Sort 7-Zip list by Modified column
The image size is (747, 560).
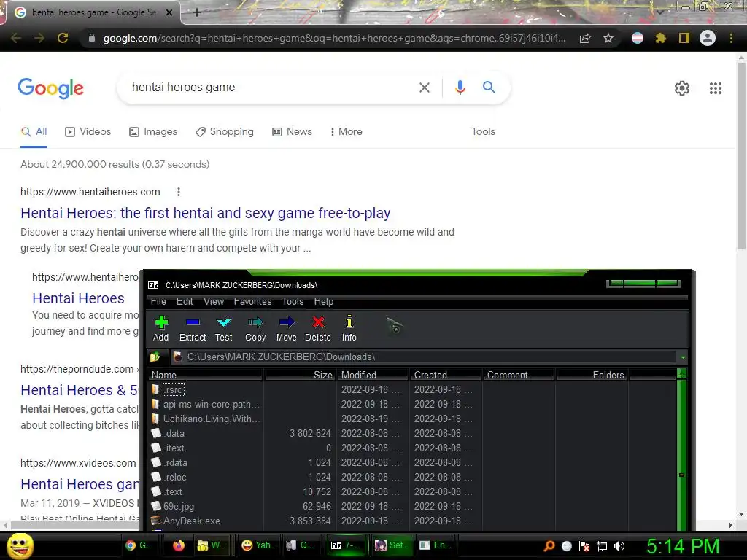click(373, 375)
